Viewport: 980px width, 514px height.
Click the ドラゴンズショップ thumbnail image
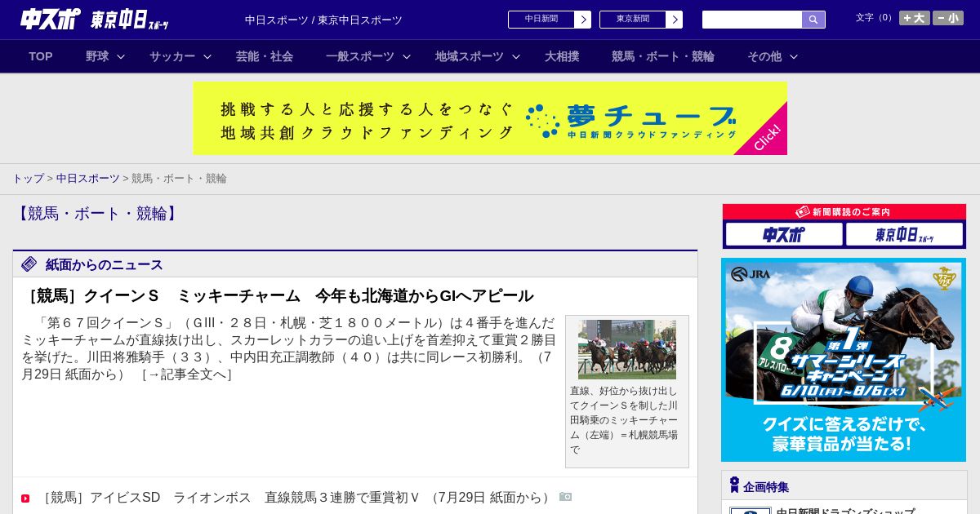click(751, 511)
